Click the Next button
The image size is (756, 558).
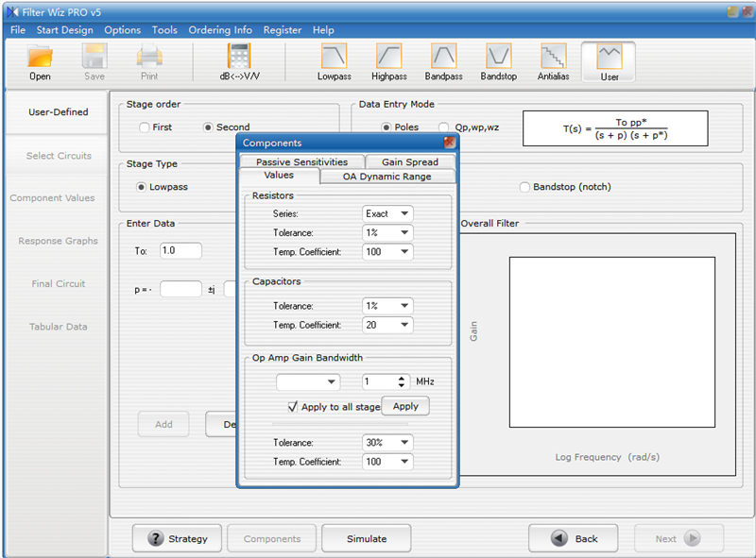(x=679, y=538)
